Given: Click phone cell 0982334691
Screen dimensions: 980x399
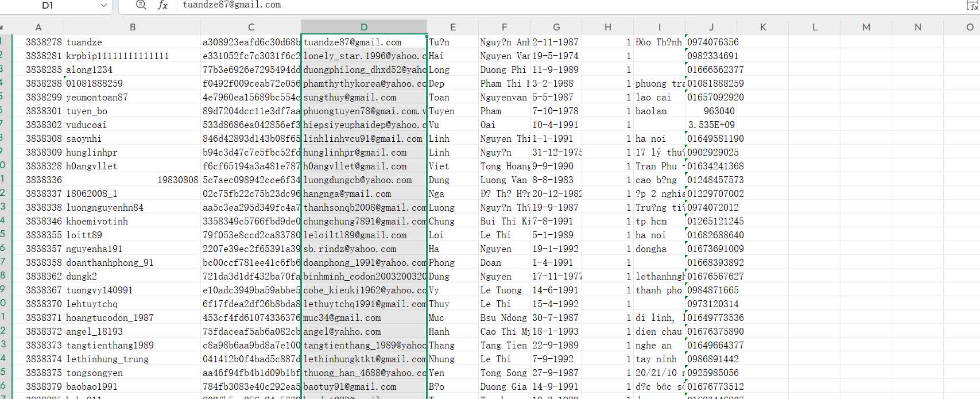Looking at the screenshot, I should click(711, 56).
